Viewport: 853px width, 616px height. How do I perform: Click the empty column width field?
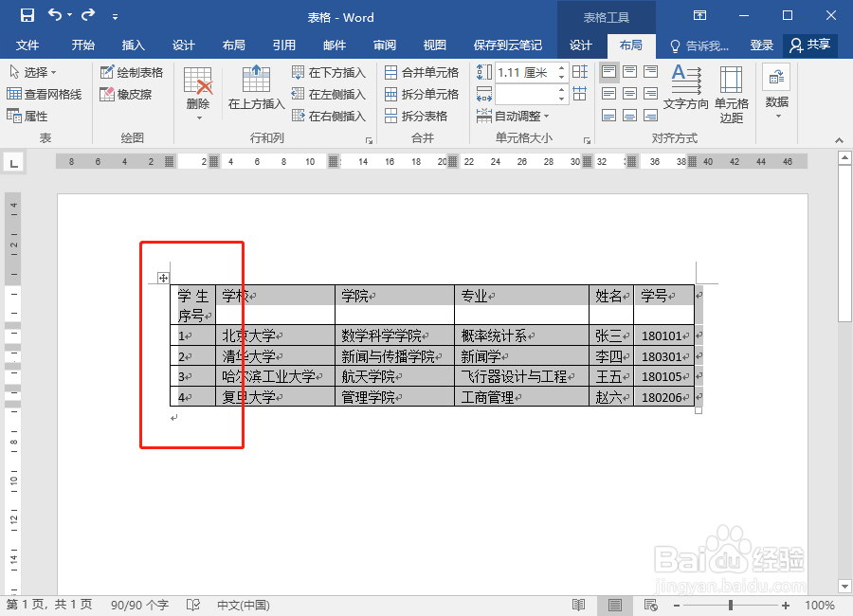[x=525, y=94]
